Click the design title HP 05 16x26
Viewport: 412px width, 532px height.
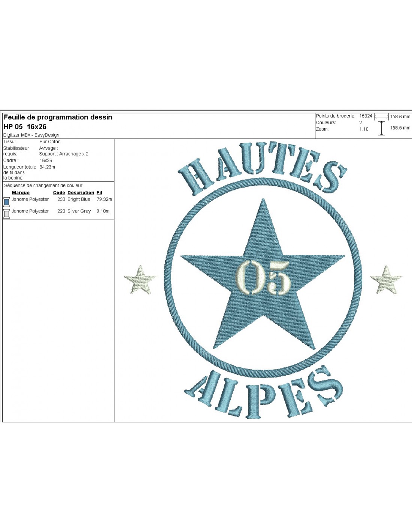pos(25,126)
